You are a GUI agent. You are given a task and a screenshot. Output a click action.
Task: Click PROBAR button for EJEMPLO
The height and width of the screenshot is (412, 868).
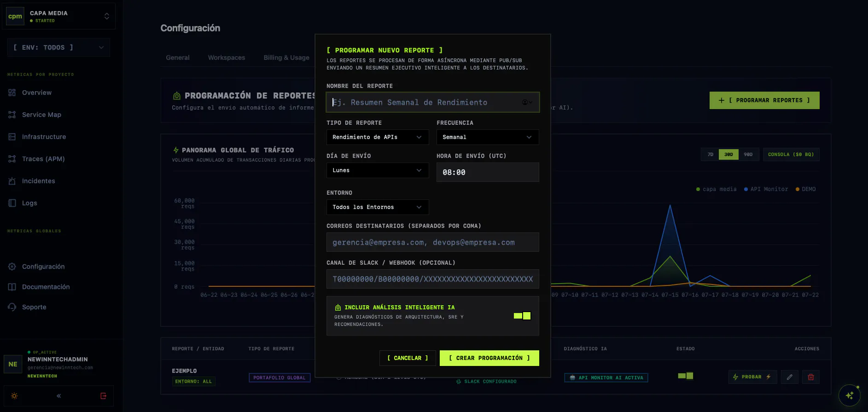[x=752, y=377]
